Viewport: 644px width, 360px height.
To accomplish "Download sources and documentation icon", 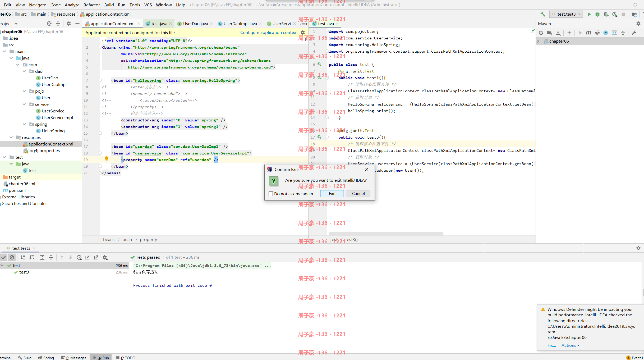I will pos(558,33).
